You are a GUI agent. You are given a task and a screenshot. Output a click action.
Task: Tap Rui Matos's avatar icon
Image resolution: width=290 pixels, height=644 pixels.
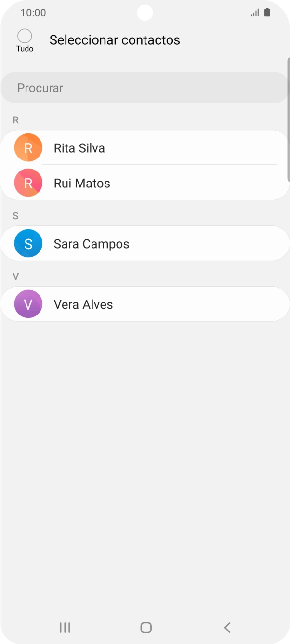pos(27,183)
